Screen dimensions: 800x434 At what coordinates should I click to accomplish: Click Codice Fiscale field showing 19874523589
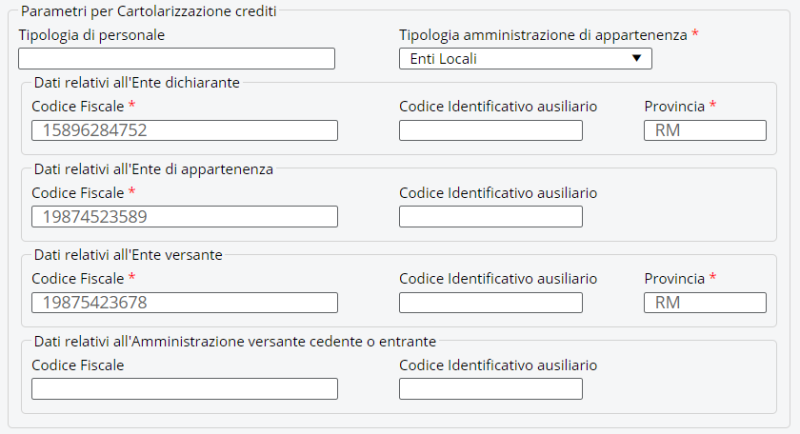(184, 216)
